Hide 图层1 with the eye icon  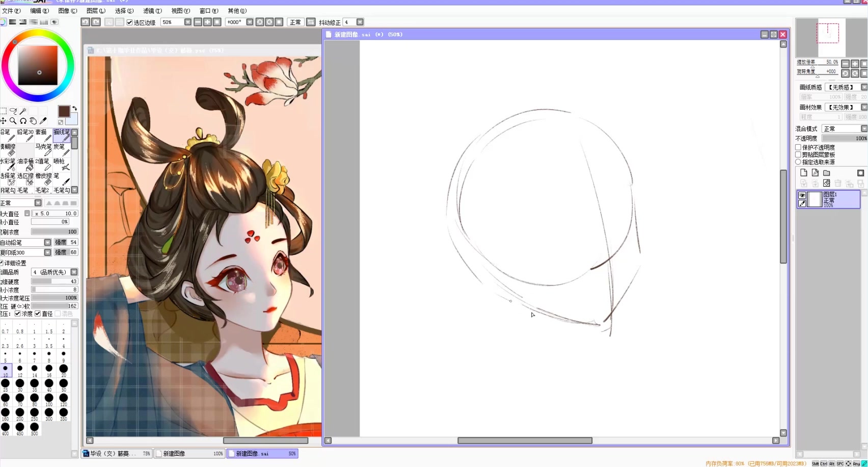pyautogui.click(x=802, y=195)
